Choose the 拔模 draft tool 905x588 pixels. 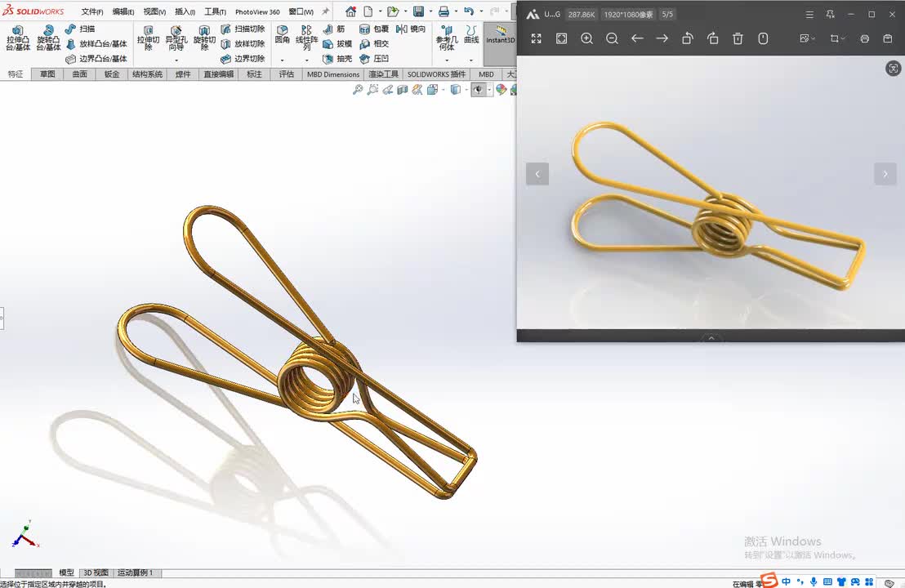337,44
